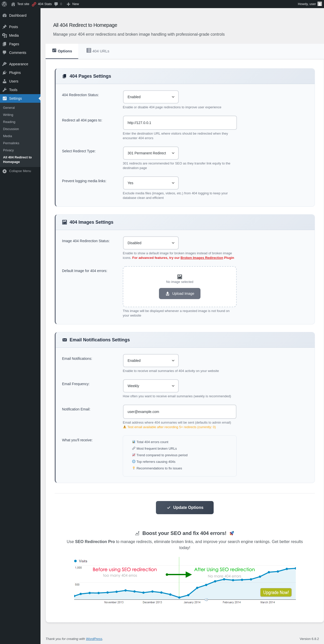The height and width of the screenshot is (644, 324).
Task: Open Email Notifications dropdown
Action: (151, 361)
